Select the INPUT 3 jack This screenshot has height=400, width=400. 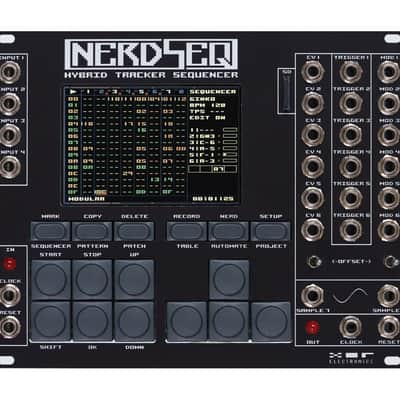10,135
